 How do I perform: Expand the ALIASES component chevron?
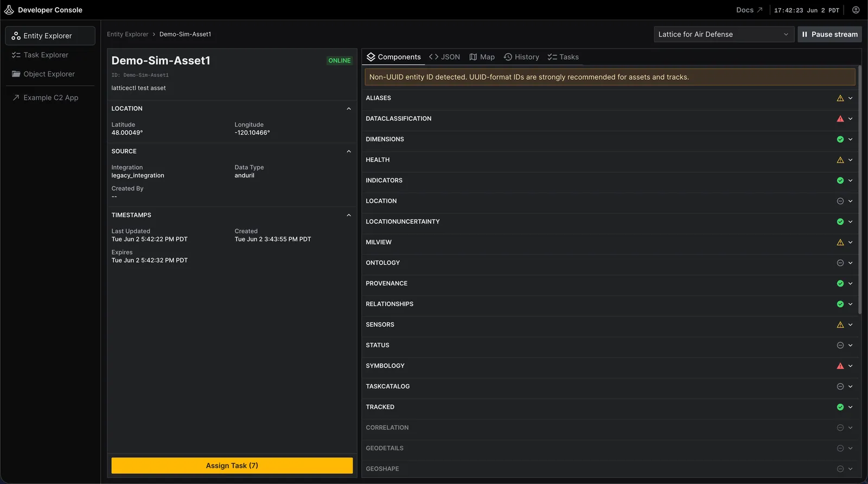(851, 98)
